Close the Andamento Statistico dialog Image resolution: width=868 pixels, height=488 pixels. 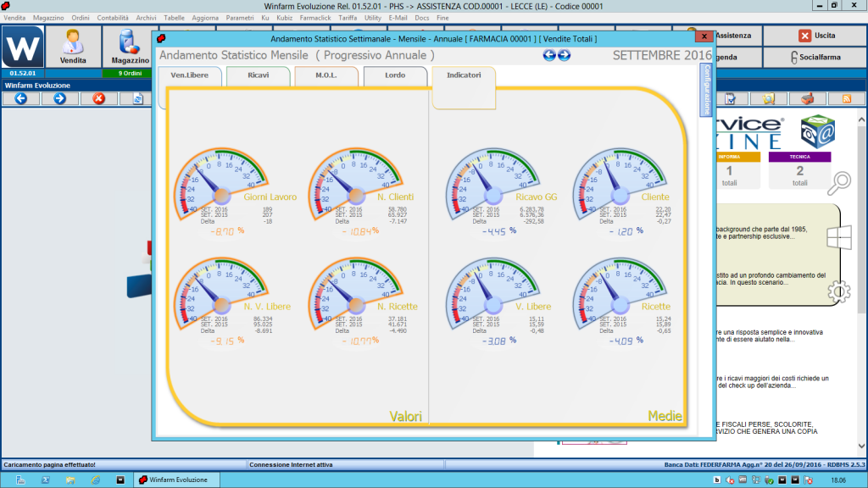(704, 36)
